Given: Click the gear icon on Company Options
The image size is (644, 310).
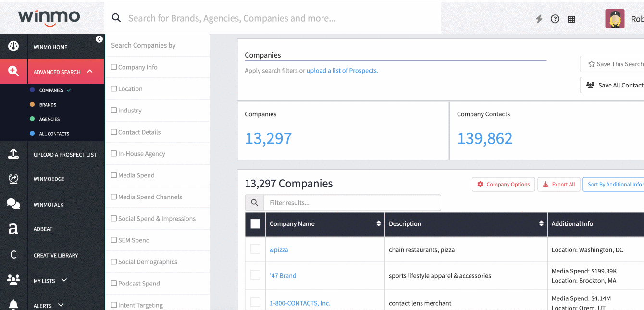Looking at the screenshot, I should tap(480, 184).
